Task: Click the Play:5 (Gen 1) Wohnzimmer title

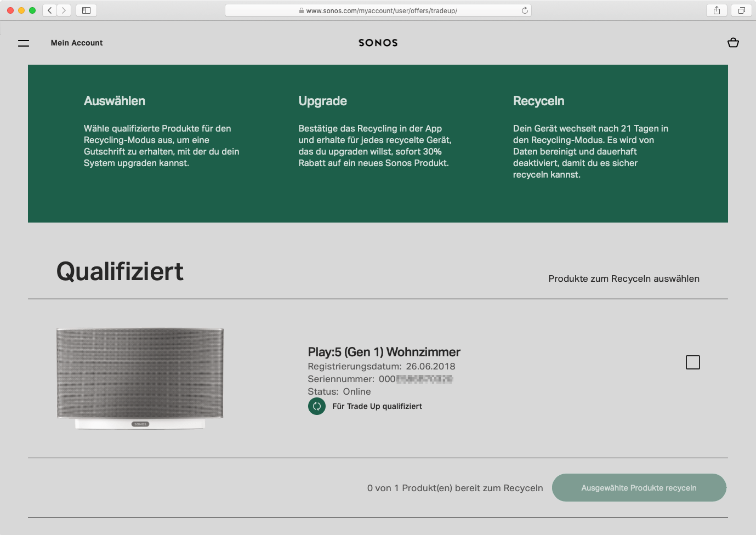Action: pos(384,352)
